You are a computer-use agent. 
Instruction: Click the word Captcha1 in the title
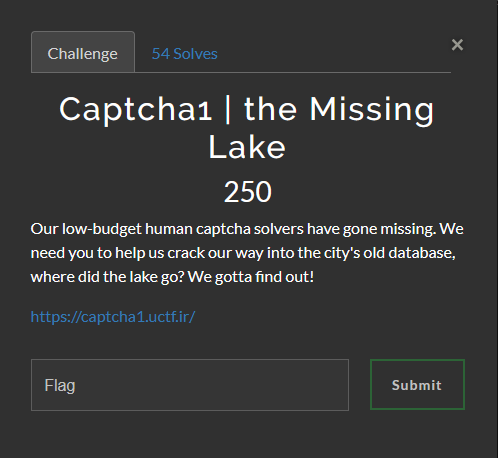(135, 110)
